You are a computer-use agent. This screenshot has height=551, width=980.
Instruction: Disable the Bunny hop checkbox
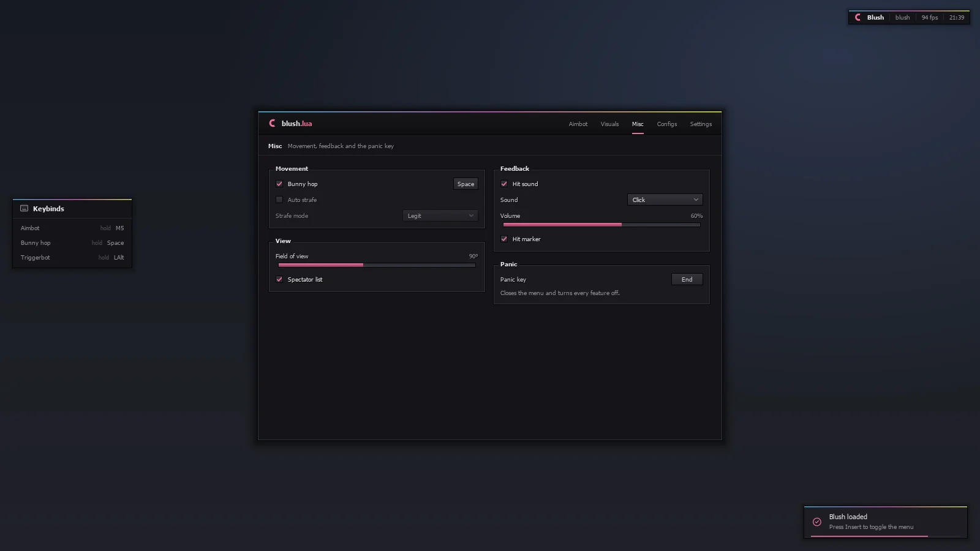(x=279, y=184)
